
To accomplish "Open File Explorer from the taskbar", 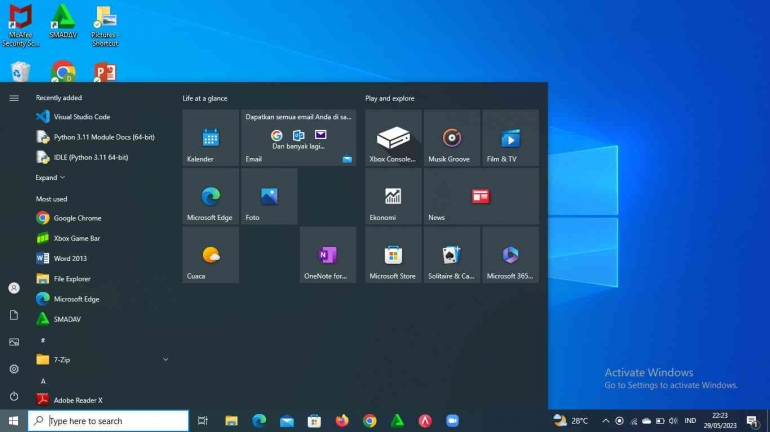I will tap(231, 421).
